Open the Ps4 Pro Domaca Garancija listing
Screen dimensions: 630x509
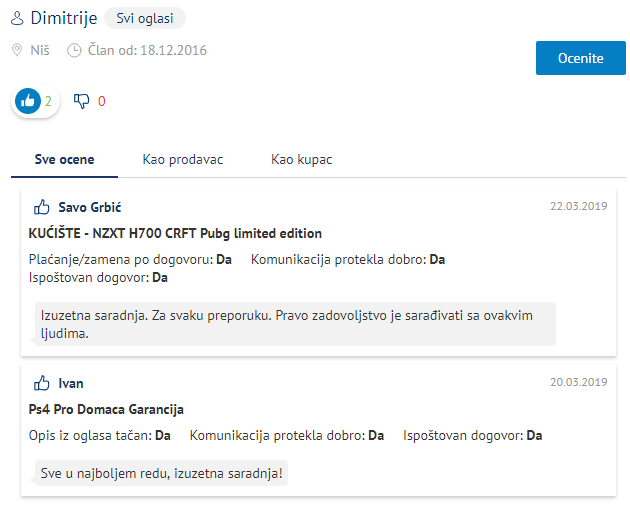pyautogui.click(x=107, y=409)
